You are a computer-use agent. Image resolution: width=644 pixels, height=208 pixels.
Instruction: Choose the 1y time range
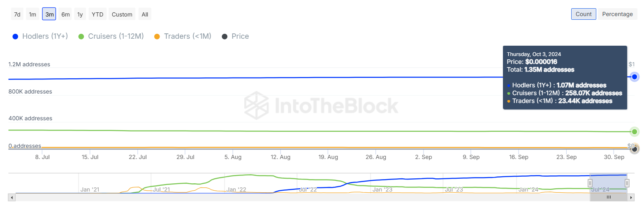tap(80, 14)
